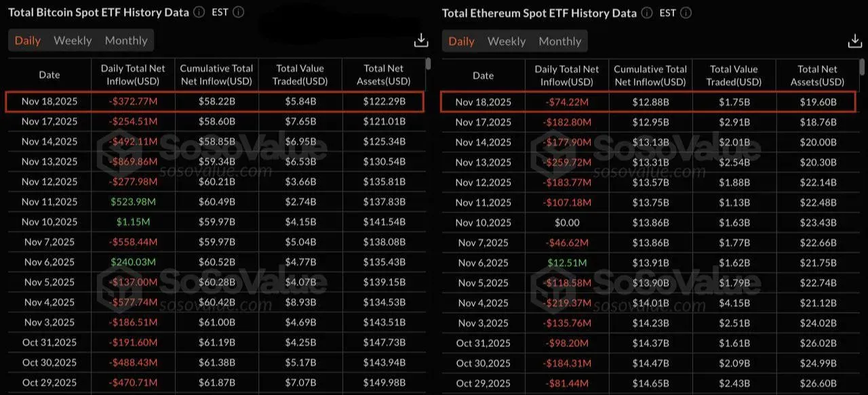This screenshot has height=395, width=868.
Task: Click Ethereum Total Value Traded column header
Action: (734, 75)
